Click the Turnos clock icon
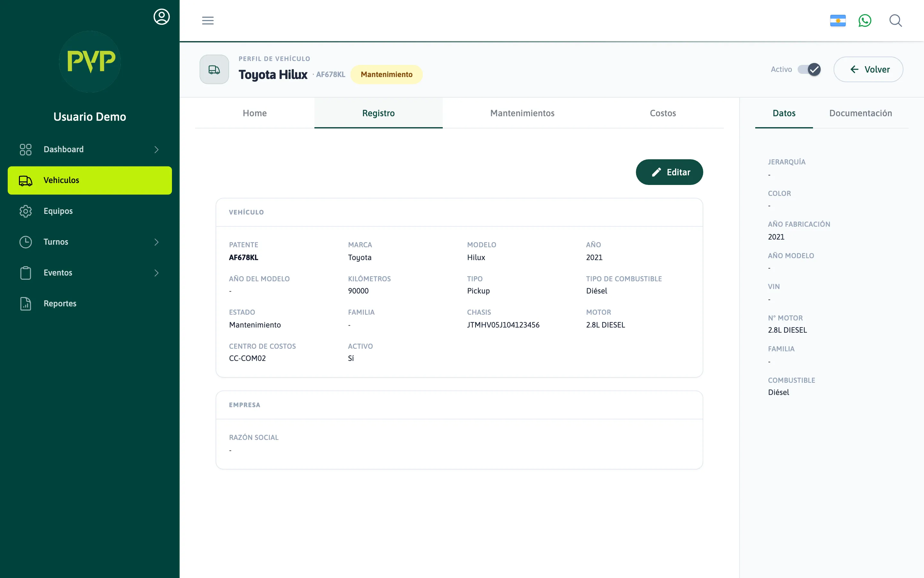 click(x=26, y=242)
